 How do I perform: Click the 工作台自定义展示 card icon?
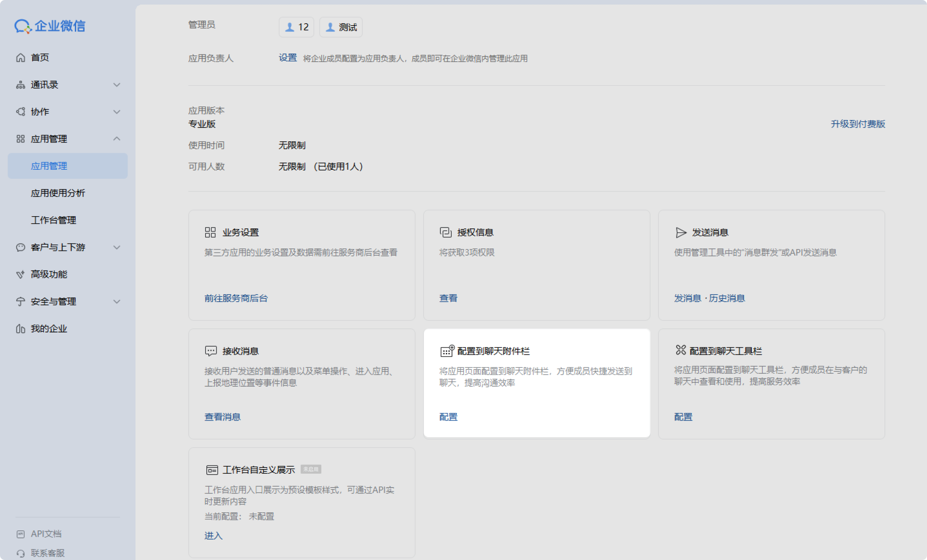coord(212,470)
